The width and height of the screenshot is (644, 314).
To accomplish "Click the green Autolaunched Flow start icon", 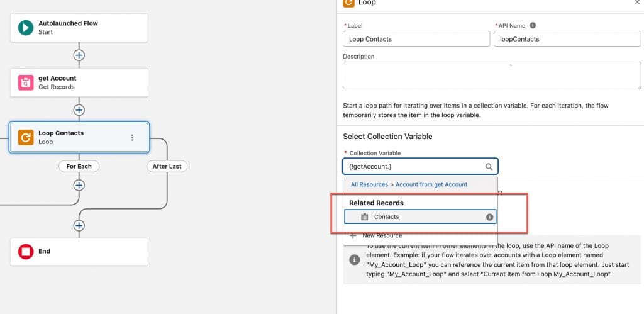I will tap(25, 28).
